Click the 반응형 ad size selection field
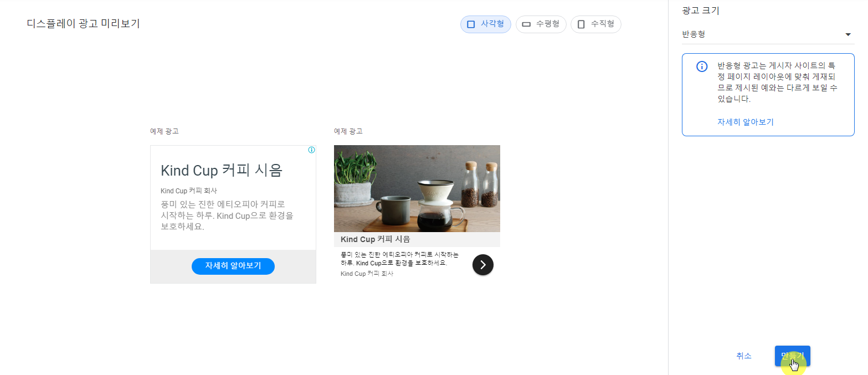This screenshot has width=868, height=375. (768, 34)
